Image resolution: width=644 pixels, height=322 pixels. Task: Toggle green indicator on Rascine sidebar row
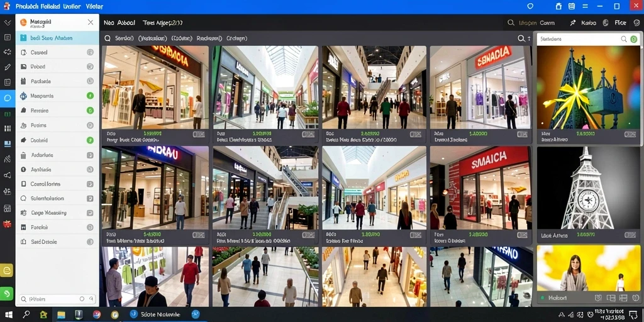[90, 111]
